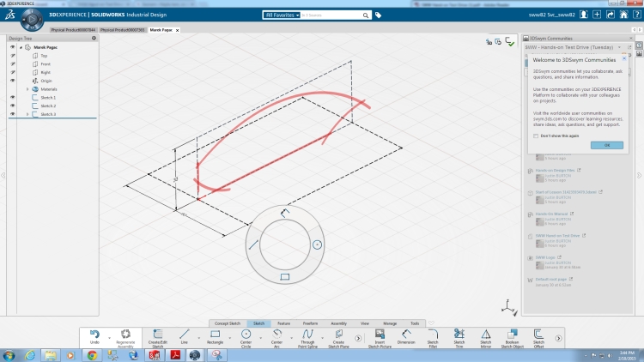Image resolution: width=644 pixels, height=362 pixels.
Task: Activate the Through Point Spline tool
Action: coord(307,335)
